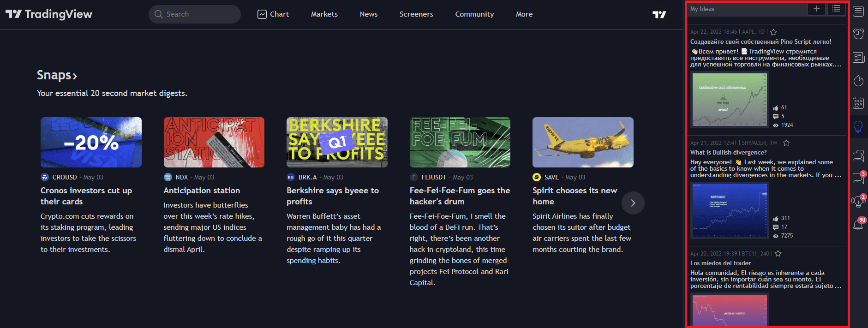Open the Calendar icon in sidebar
The width and height of the screenshot is (868, 328).
858,103
